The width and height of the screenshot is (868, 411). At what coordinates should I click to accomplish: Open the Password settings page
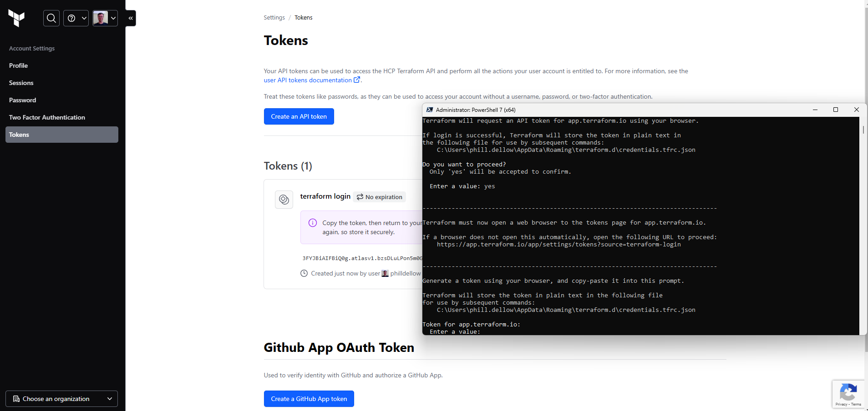coord(62,100)
